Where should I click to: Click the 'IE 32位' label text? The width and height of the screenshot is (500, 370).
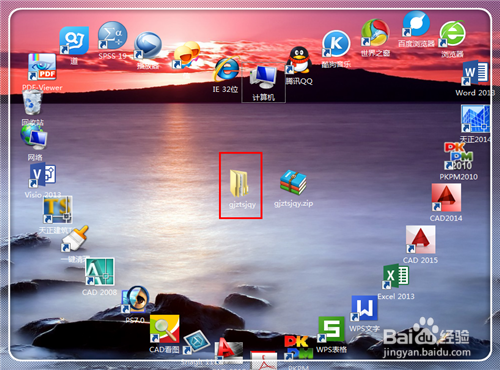point(225,89)
